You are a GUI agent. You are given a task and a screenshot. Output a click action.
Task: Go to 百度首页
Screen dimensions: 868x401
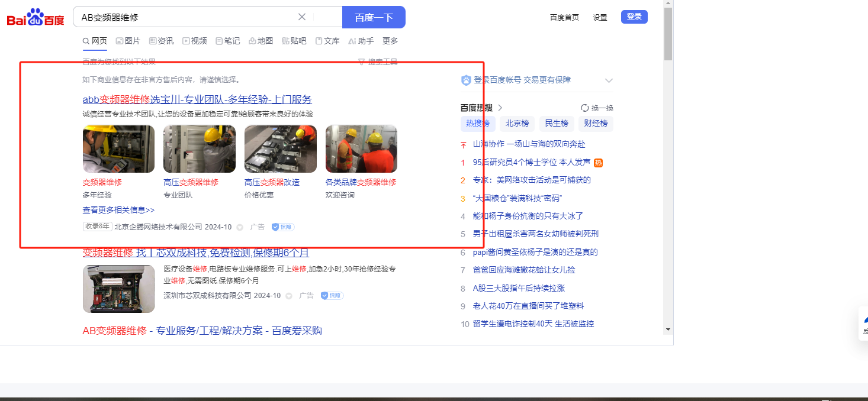pyautogui.click(x=564, y=18)
